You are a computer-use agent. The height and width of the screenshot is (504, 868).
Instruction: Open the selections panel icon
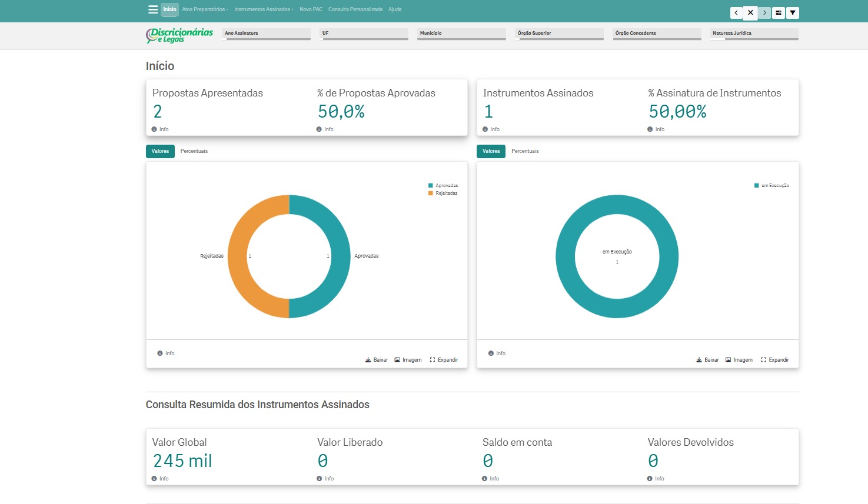point(779,12)
